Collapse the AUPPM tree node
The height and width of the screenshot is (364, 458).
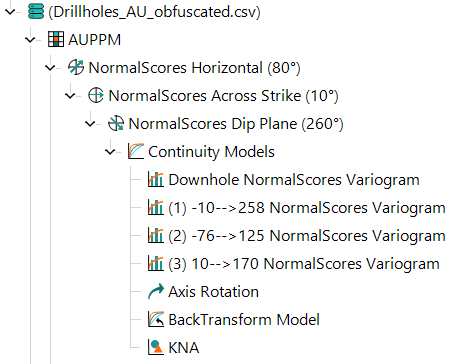(30, 40)
